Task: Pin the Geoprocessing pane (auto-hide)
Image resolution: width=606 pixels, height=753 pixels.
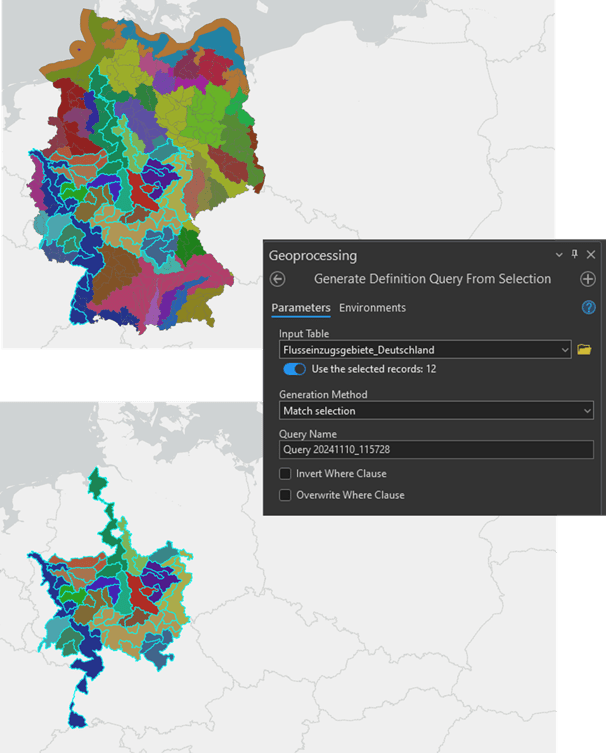Action: (x=574, y=254)
